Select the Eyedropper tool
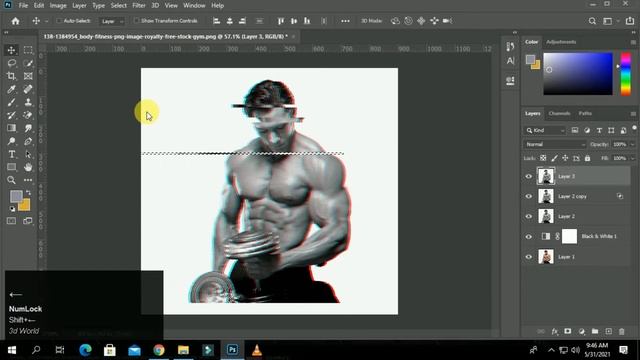This screenshot has height=360, width=640. coord(11,89)
